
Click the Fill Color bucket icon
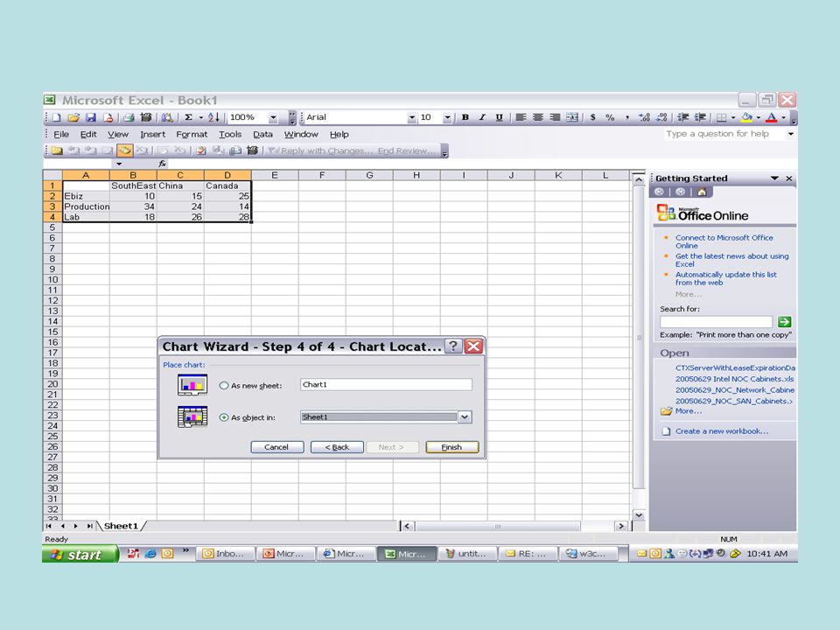(x=746, y=117)
